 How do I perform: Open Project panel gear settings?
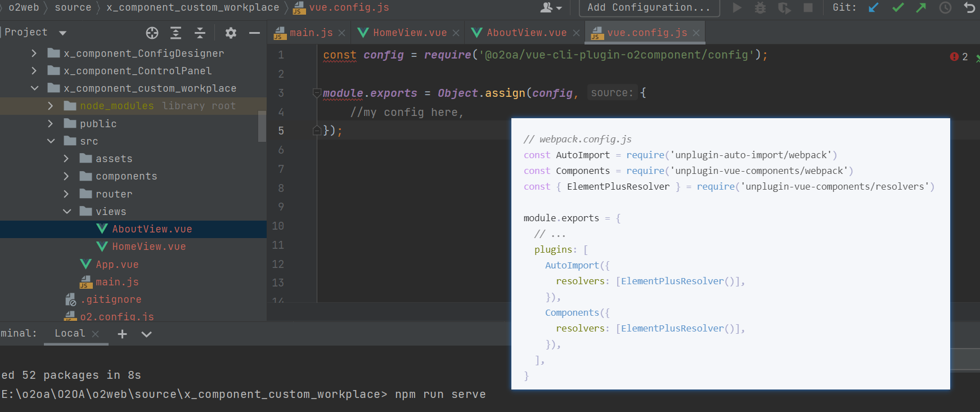(231, 33)
